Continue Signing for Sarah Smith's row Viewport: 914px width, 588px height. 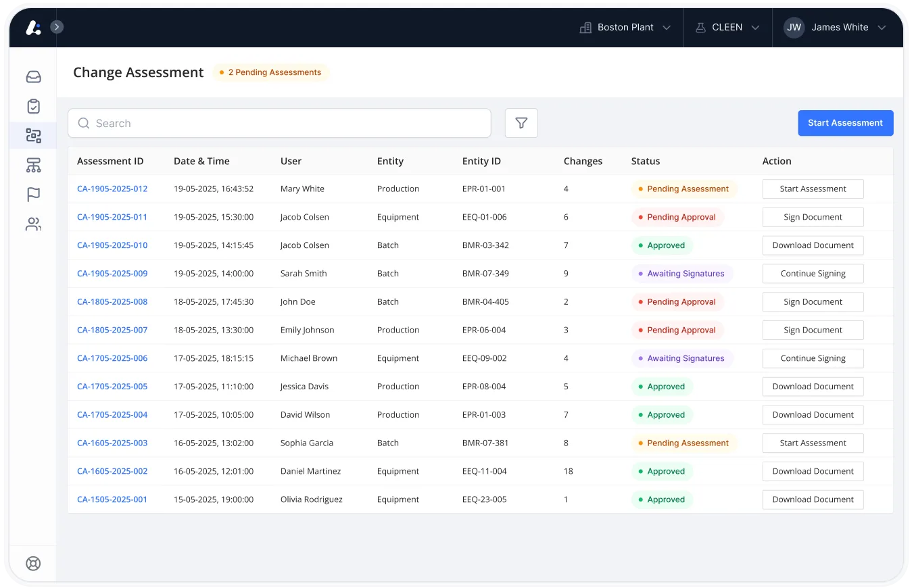(813, 274)
